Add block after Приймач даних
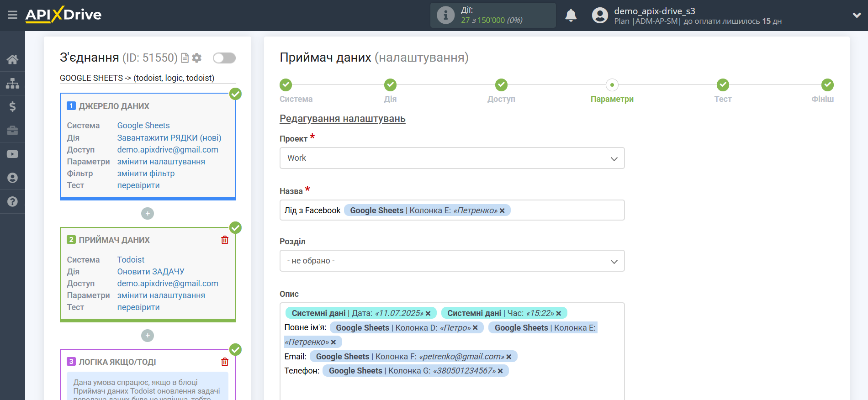This screenshot has width=868, height=400. click(x=148, y=336)
